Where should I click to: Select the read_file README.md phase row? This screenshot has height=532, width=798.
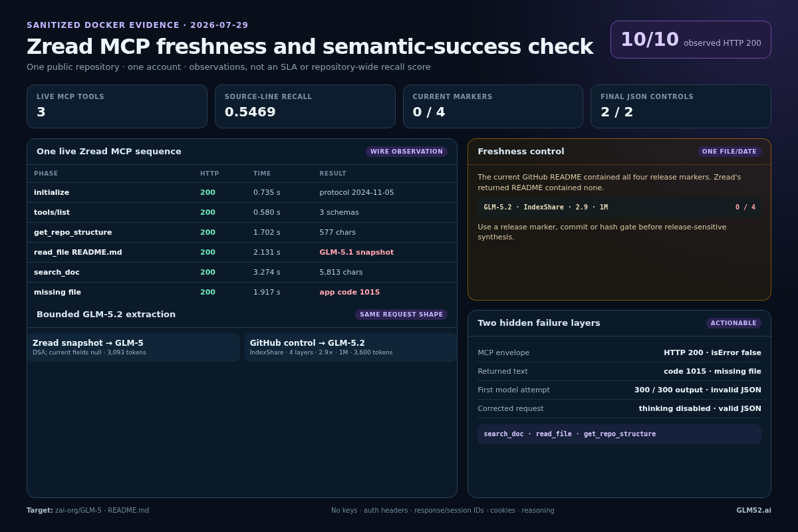coord(242,253)
